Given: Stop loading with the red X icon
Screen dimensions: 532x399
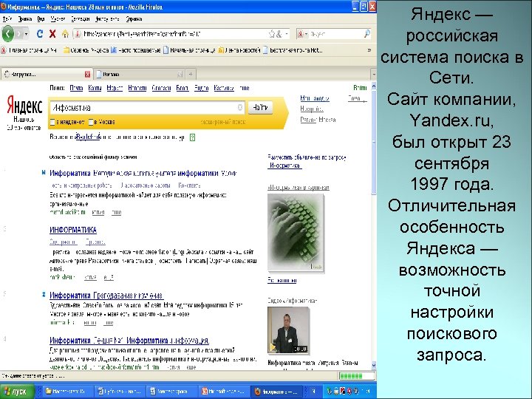Looking at the screenshot, I should pyautogui.click(x=52, y=34).
